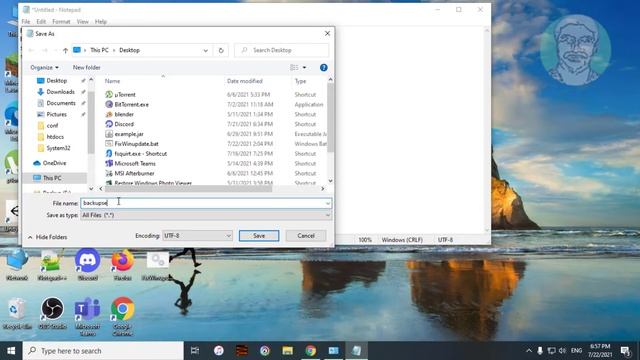The image size is (640, 360).
Task: Expand the File name history dropdown arrow
Action: click(327, 203)
